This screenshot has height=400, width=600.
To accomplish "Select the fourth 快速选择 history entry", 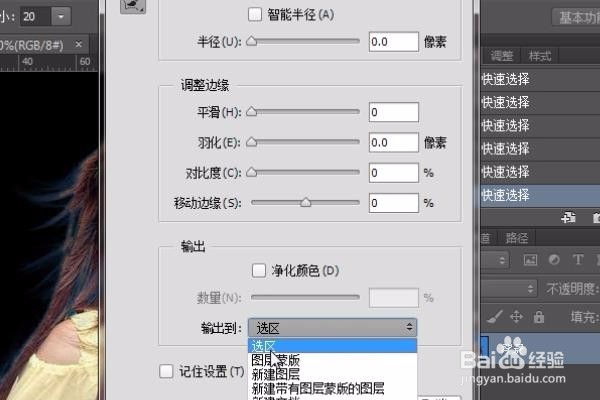I will (x=540, y=149).
